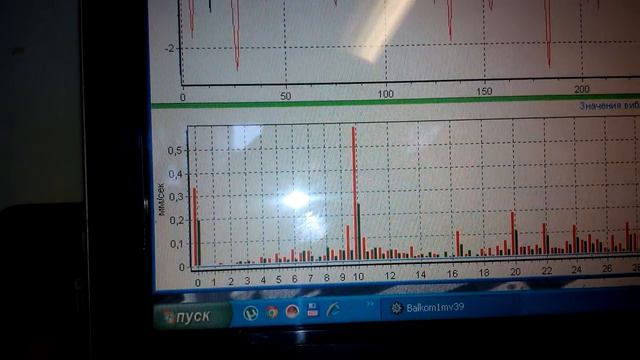640x360 pixels.
Task: Open the red round quick launch icon
Action: tap(292, 311)
